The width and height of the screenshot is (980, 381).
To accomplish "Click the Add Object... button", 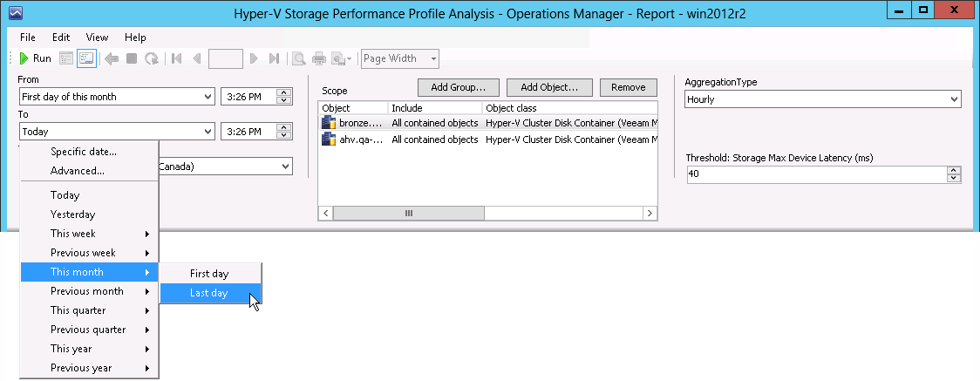I will (x=548, y=87).
